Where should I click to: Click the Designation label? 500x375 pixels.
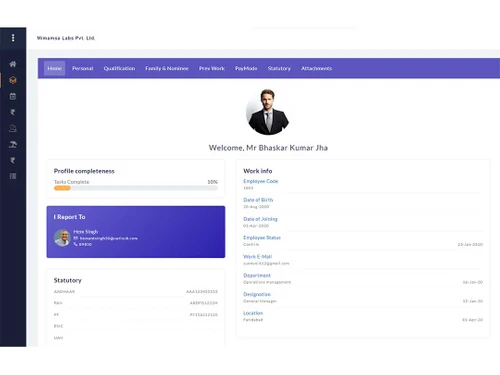point(257,294)
